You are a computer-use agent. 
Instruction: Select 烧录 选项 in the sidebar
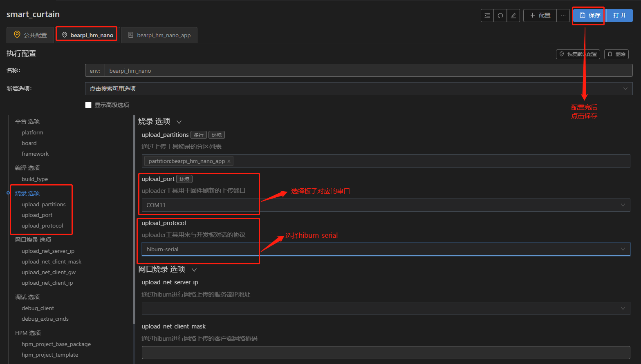coord(27,193)
